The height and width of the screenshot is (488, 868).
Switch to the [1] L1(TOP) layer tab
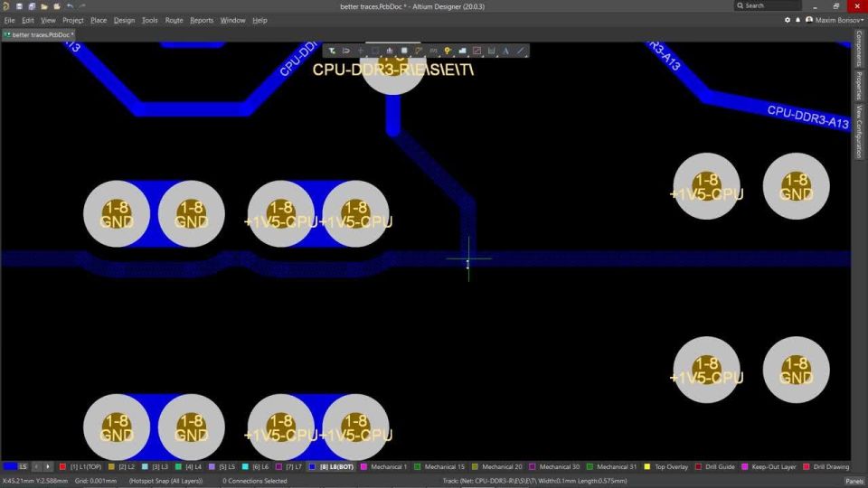tap(80, 467)
